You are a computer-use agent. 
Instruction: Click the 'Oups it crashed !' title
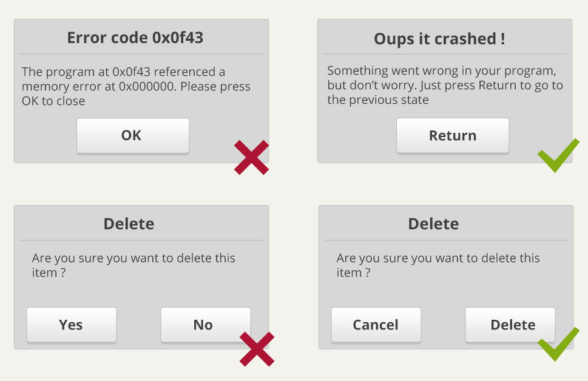pos(439,39)
